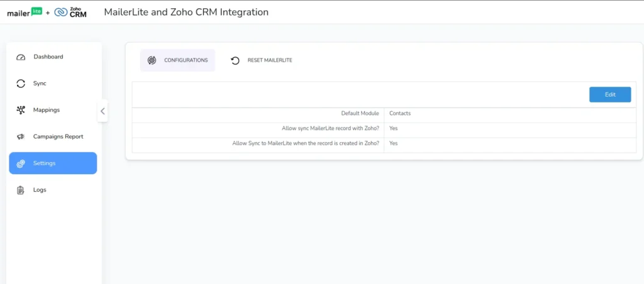Click the Default Module row label

click(x=360, y=114)
